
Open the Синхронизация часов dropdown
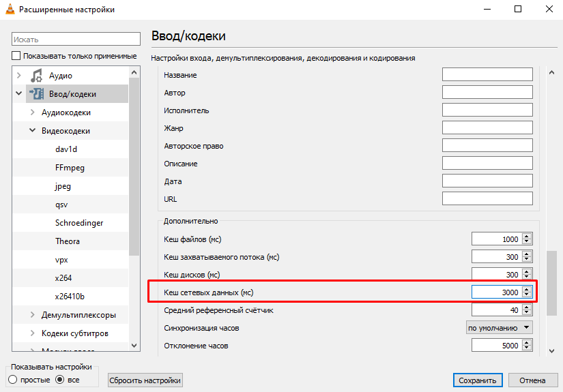coord(499,328)
